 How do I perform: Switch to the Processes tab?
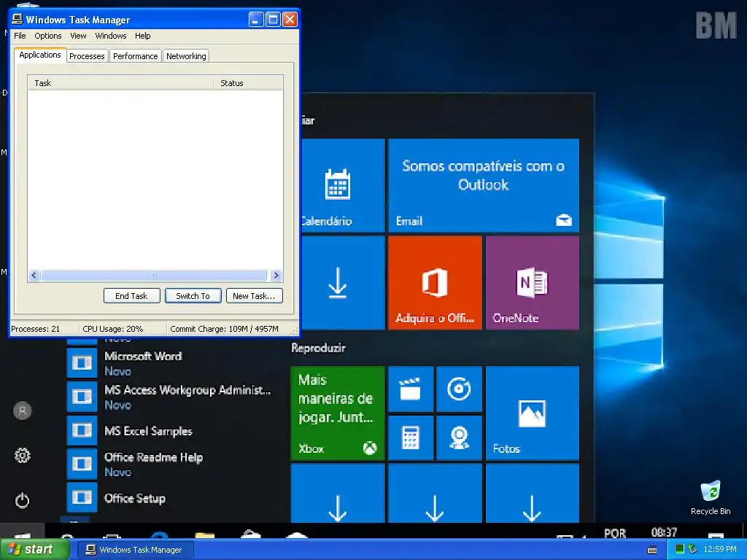(x=87, y=56)
